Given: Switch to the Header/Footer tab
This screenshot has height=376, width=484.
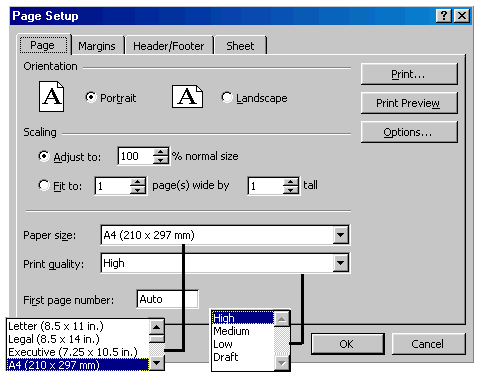Looking at the screenshot, I should click(x=169, y=46).
